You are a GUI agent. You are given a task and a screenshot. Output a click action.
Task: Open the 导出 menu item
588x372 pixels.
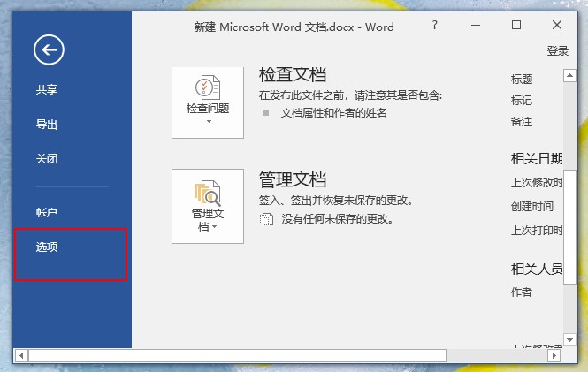(47, 124)
